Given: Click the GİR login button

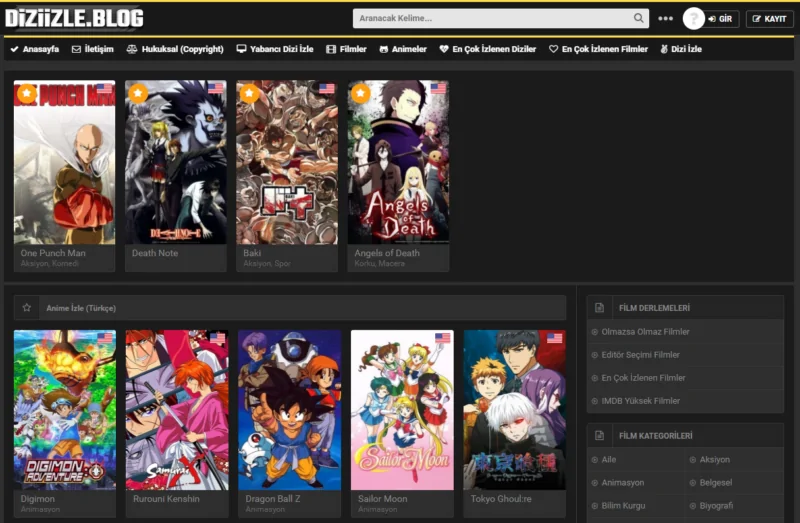Looking at the screenshot, I should 720,19.
